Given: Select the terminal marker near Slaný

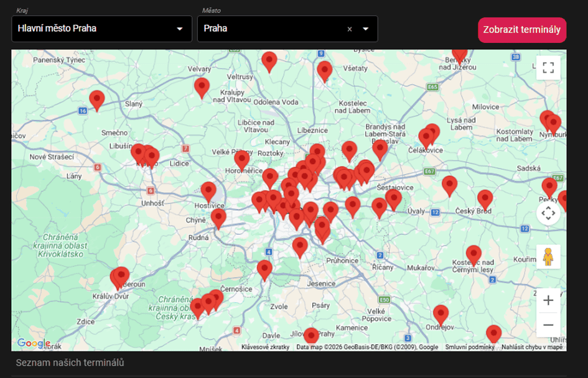Looking at the screenshot, I should click(x=96, y=100).
